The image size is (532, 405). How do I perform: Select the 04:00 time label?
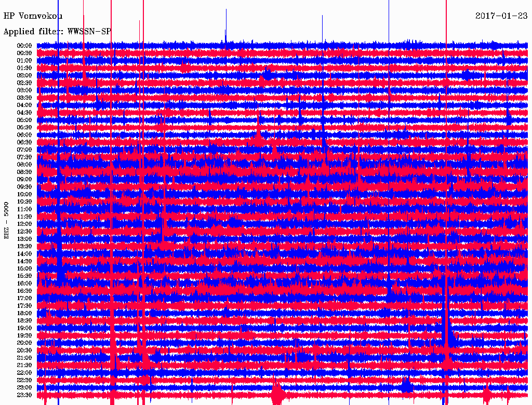(24, 105)
